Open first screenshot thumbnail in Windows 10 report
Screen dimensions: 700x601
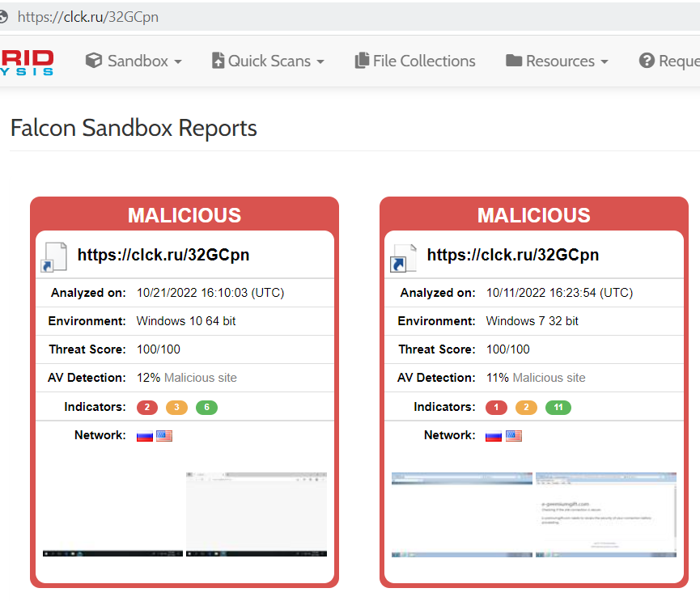113,514
